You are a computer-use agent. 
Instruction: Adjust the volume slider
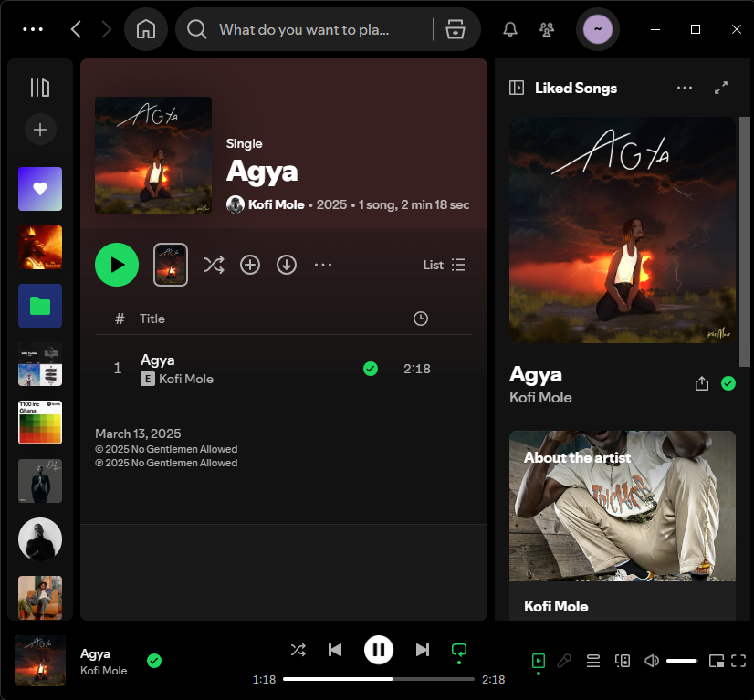click(682, 661)
